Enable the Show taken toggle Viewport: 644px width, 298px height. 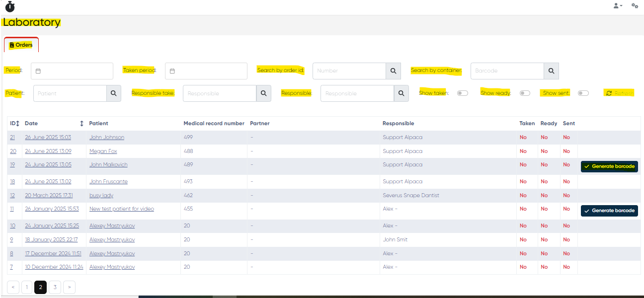(x=462, y=93)
